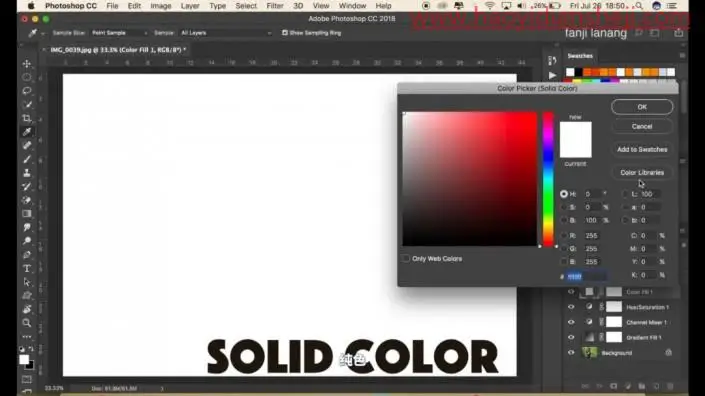Click Add to Swatches button

[x=642, y=149]
